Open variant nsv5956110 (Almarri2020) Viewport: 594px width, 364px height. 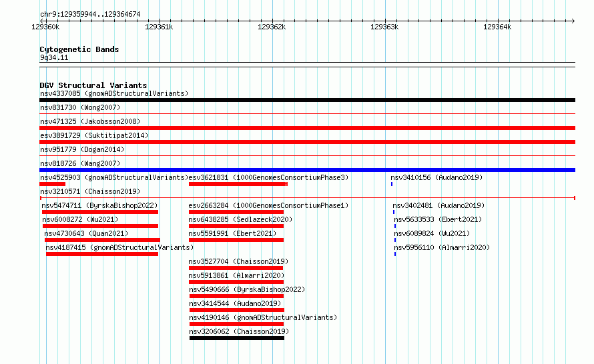(x=442, y=247)
